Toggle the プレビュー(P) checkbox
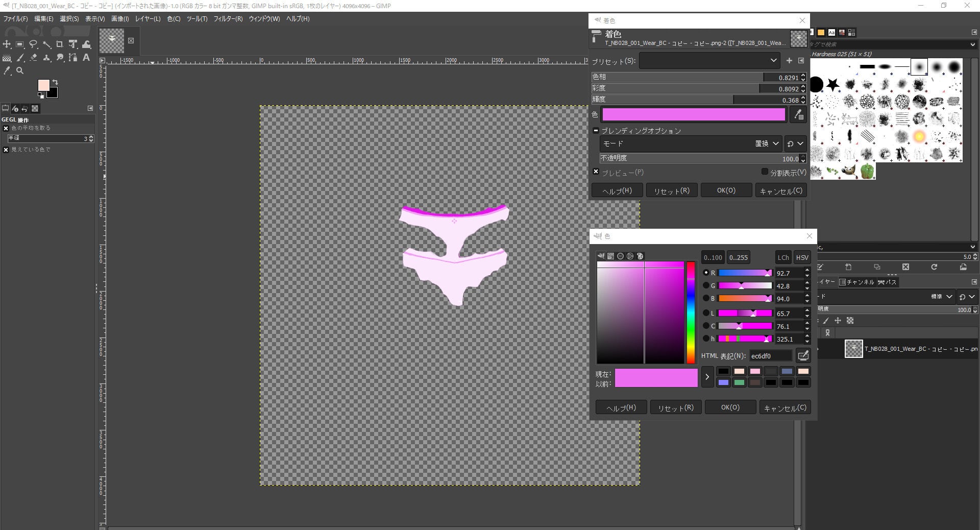The image size is (980, 530). 596,172
